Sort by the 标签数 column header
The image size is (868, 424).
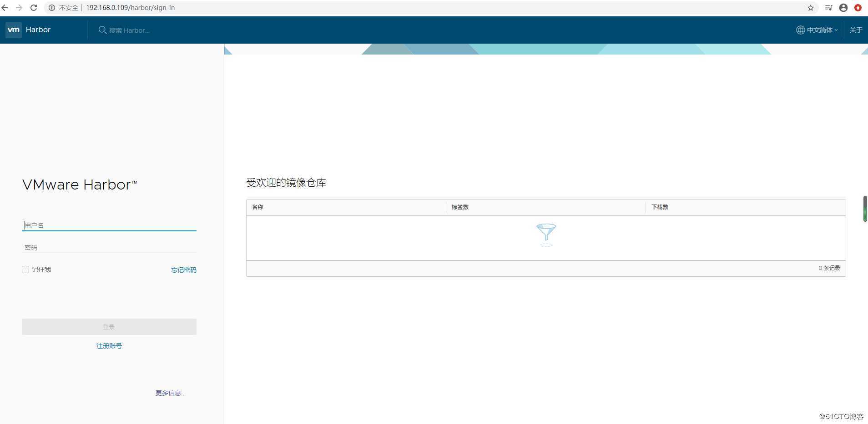pos(460,207)
